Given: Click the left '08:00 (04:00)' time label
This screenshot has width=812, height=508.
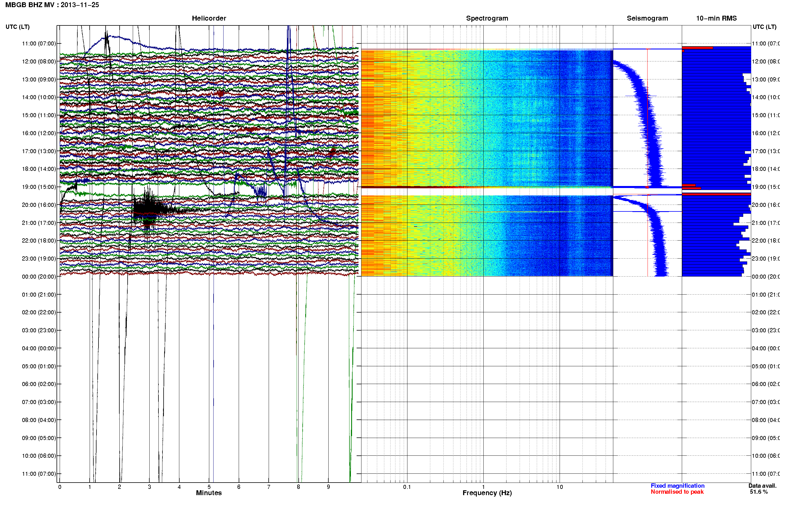Looking at the screenshot, I should (x=39, y=420).
